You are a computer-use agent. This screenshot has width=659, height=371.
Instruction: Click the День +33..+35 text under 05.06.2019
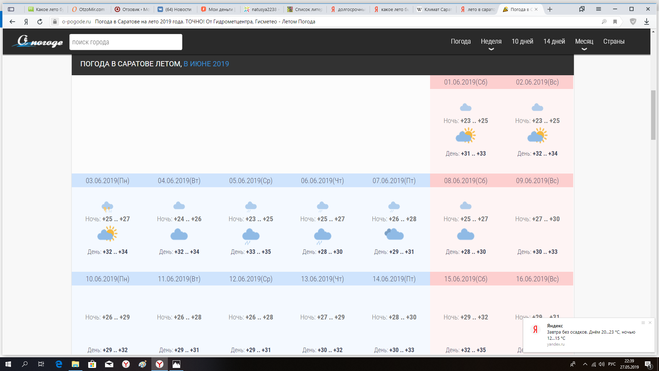(251, 252)
